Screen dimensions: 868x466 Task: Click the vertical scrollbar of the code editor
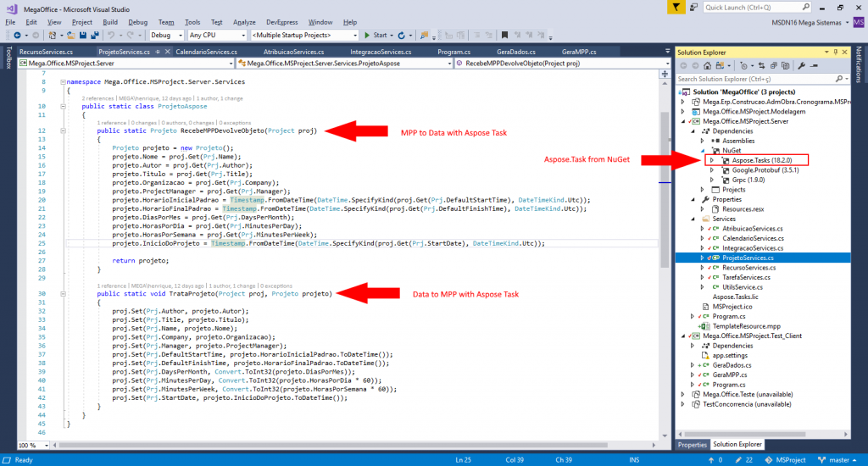[665, 188]
